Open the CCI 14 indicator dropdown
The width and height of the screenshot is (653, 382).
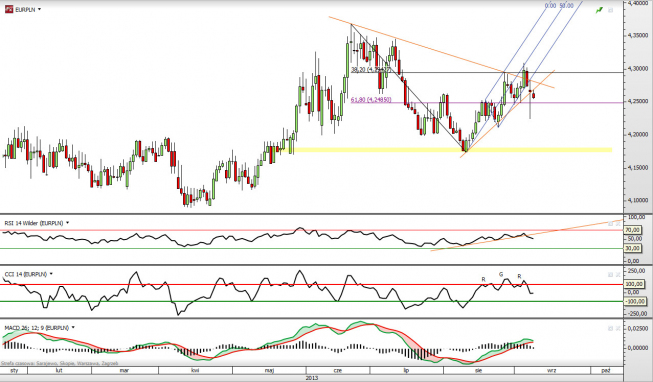[51, 274]
